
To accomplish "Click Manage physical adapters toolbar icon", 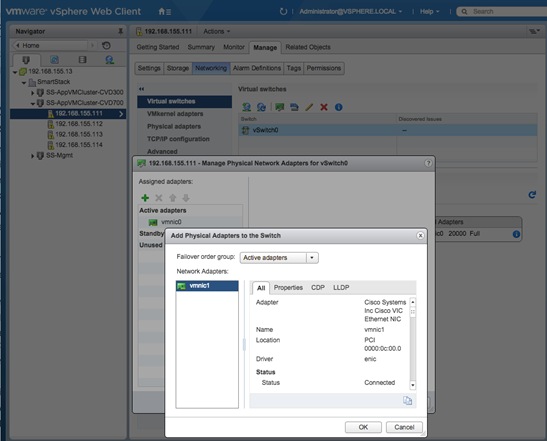I will click(x=279, y=107).
